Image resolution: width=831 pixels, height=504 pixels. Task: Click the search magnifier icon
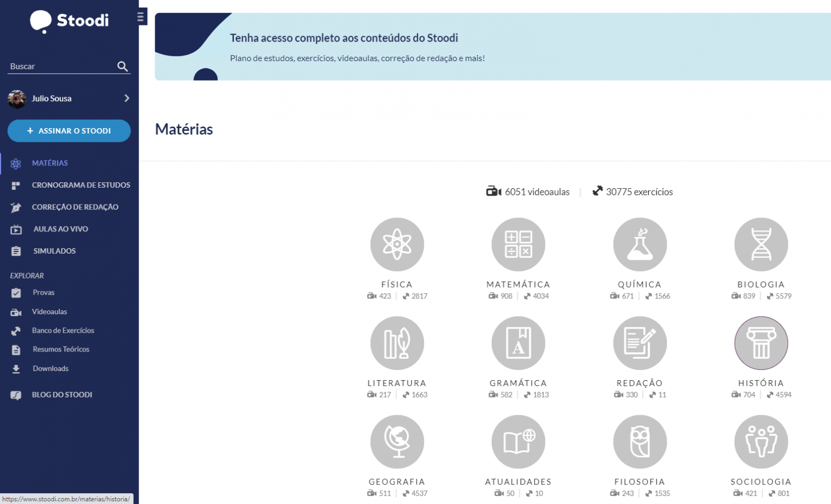123,66
